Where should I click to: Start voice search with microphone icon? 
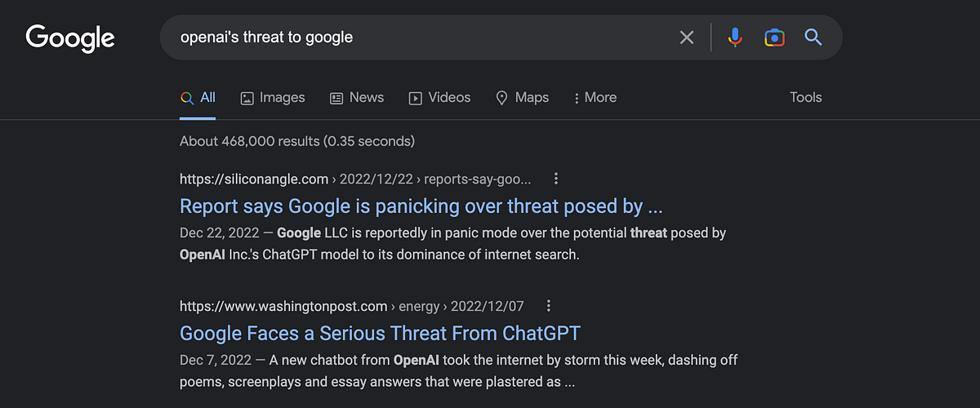coord(735,38)
